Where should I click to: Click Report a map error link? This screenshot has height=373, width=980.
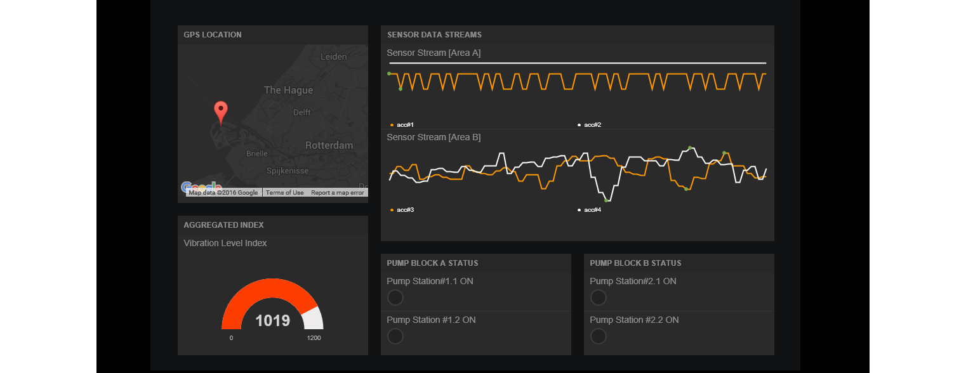pos(337,193)
